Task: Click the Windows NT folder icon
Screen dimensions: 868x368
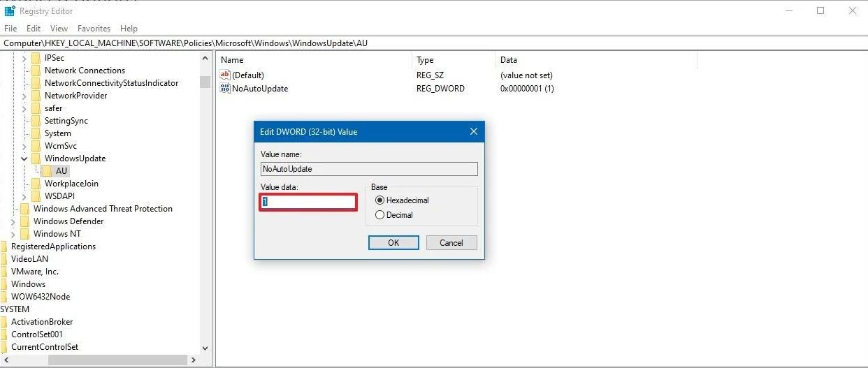Action: [x=25, y=234]
